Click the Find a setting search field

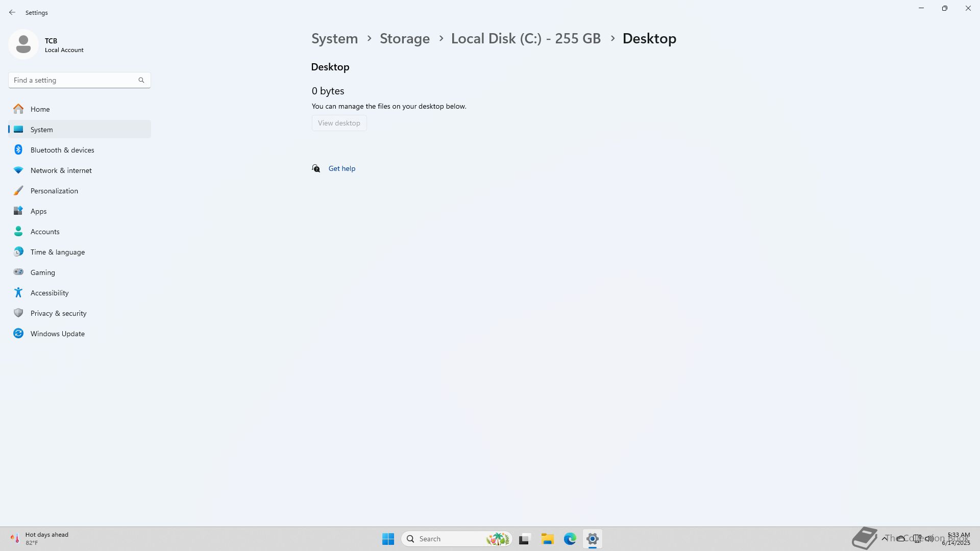pos(71,80)
